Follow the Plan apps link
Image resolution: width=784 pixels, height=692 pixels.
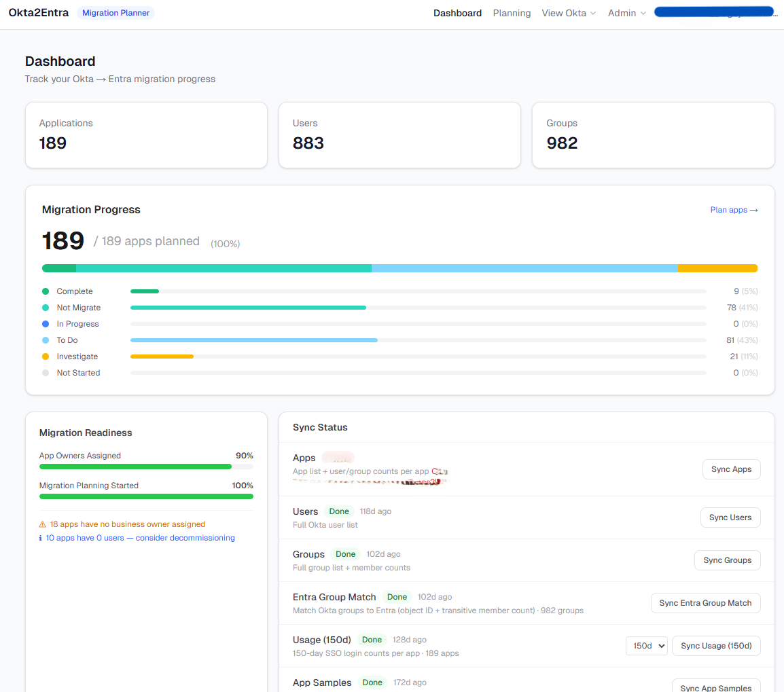click(x=734, y=210)
